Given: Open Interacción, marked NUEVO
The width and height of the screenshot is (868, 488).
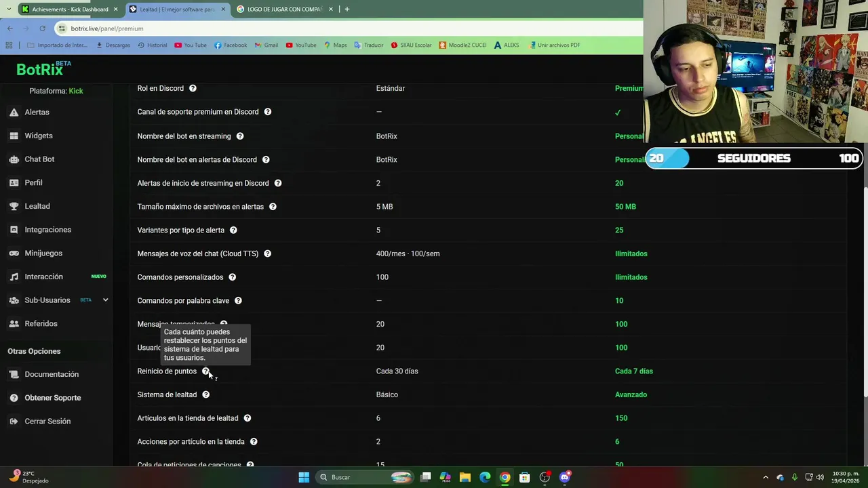Looking at the screenshot, I should click(43, 277).
